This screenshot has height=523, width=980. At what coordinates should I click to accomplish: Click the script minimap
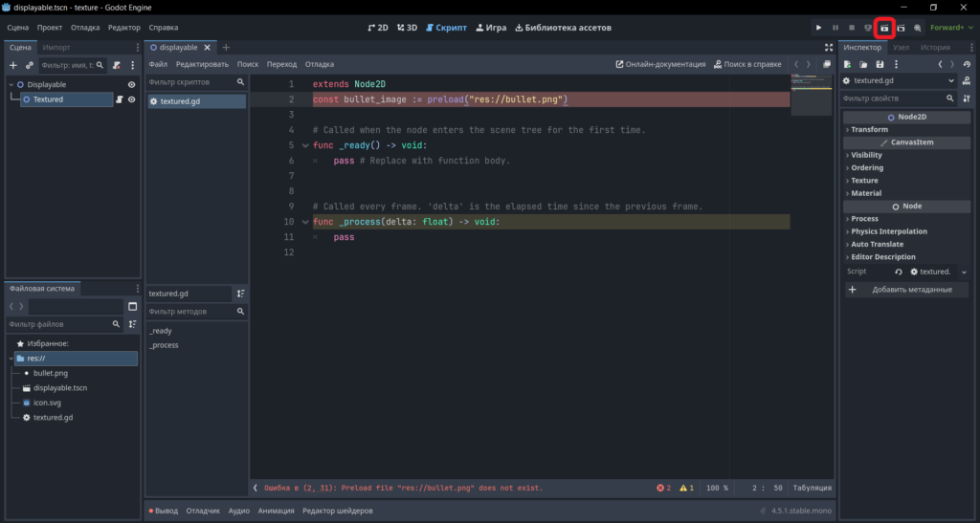tap(812, 95)
